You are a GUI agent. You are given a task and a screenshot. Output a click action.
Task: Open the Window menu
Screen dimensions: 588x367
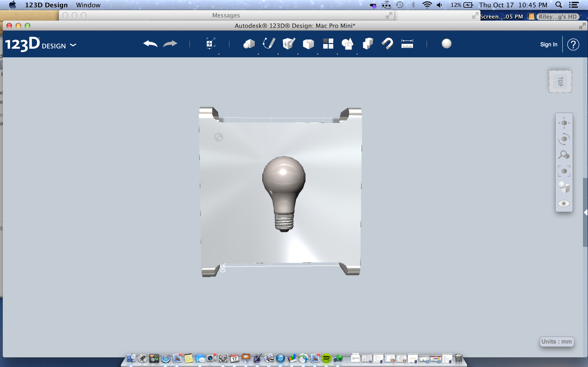[88, 5]
